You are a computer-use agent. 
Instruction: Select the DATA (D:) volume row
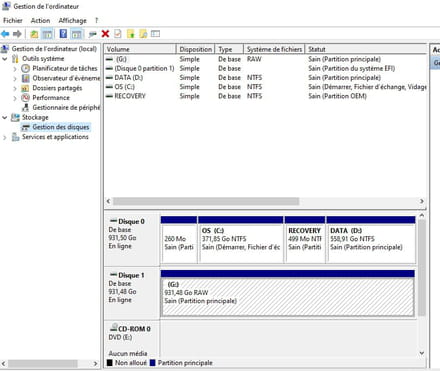(x=265, y=78)
